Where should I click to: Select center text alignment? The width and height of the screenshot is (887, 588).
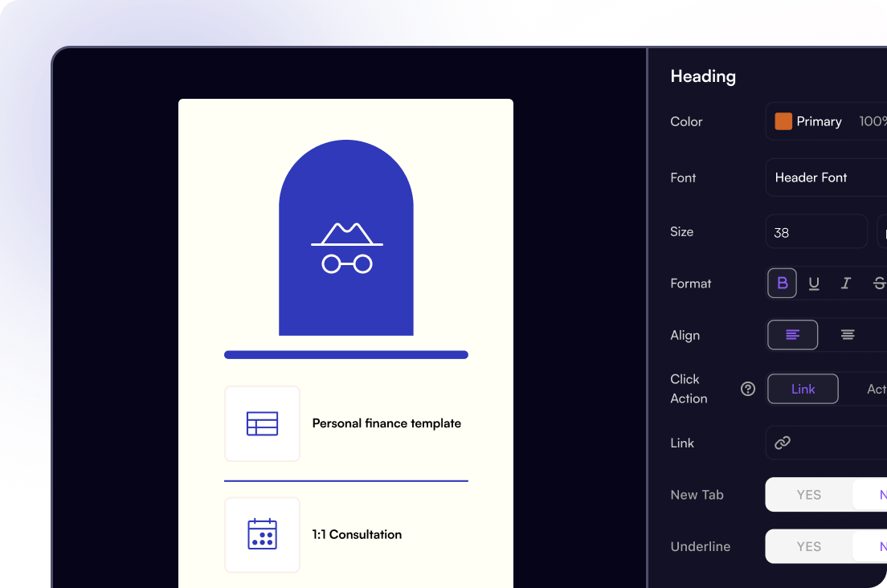click(x=847, y=334)
